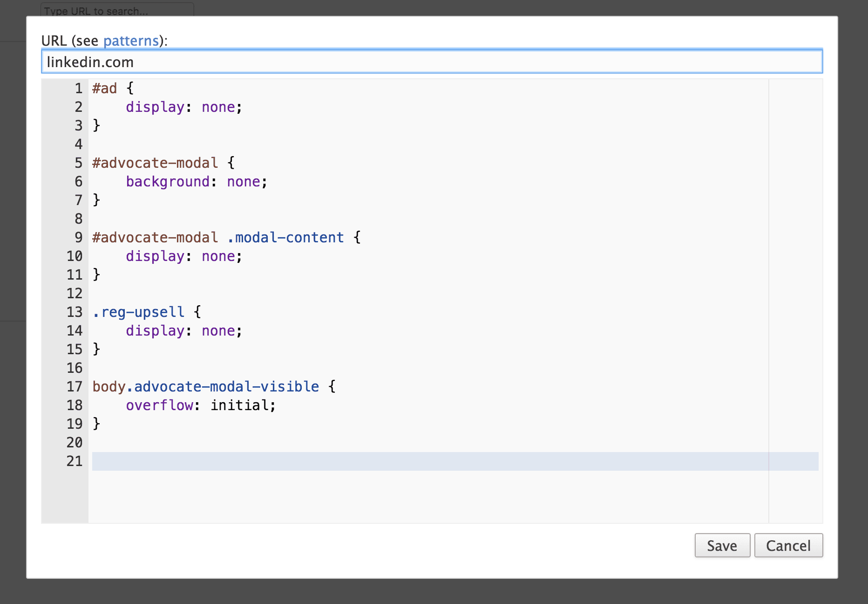
Task: Click the closing brace on line 19
Action: pos(96,424)
